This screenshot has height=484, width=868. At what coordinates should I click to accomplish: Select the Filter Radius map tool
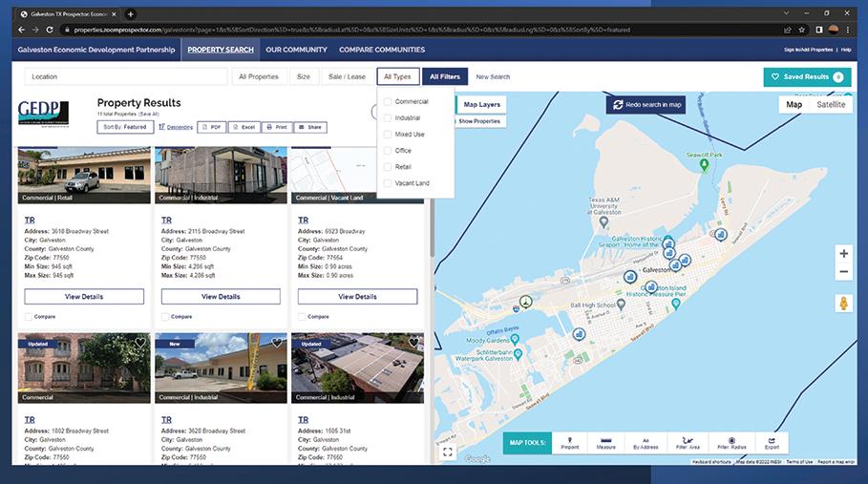click(x=731, y=443)
